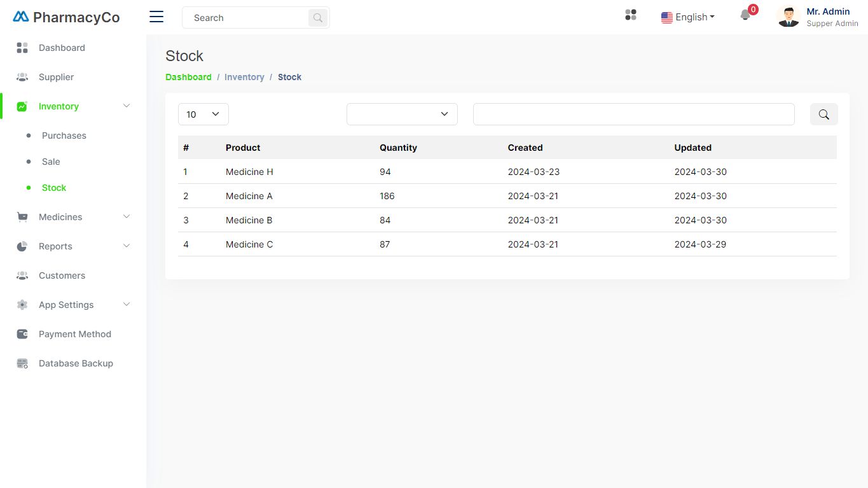Click the stock table search input field

pyautogui.click(x=633, y=115)
